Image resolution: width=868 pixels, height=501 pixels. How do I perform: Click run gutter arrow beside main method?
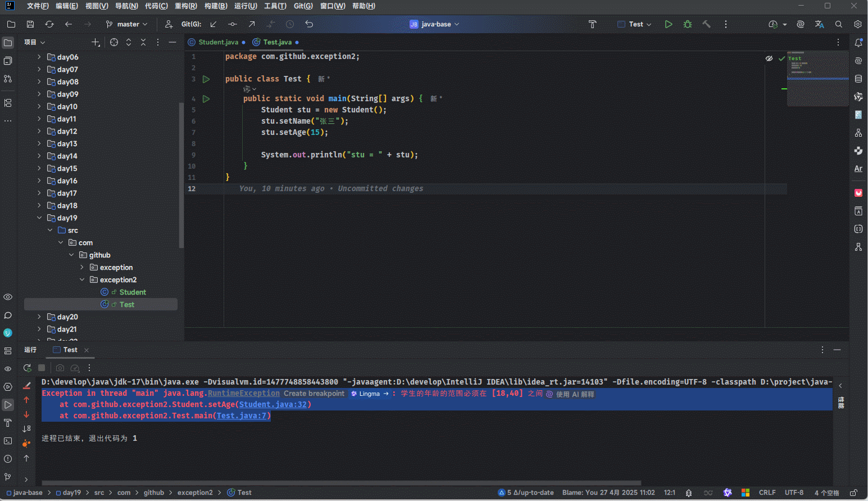(206, 99)
